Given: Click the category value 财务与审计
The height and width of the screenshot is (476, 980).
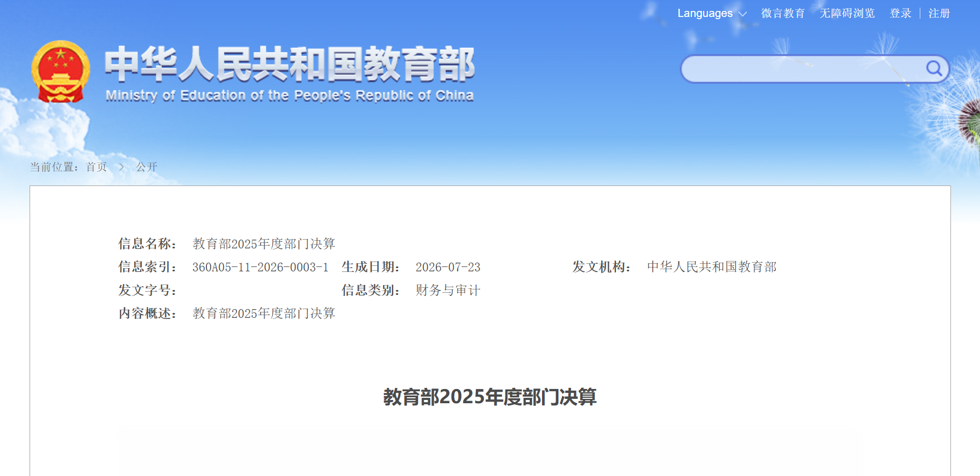Looking at the screenshot, I should [x=448, y=290].
